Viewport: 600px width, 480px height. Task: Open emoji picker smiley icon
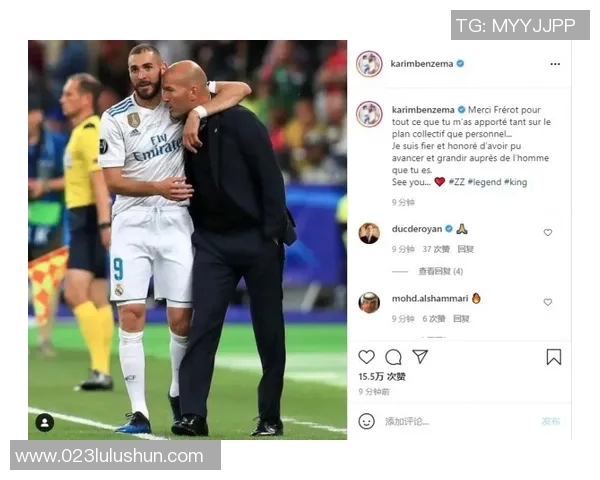click(x=366, y=421)
